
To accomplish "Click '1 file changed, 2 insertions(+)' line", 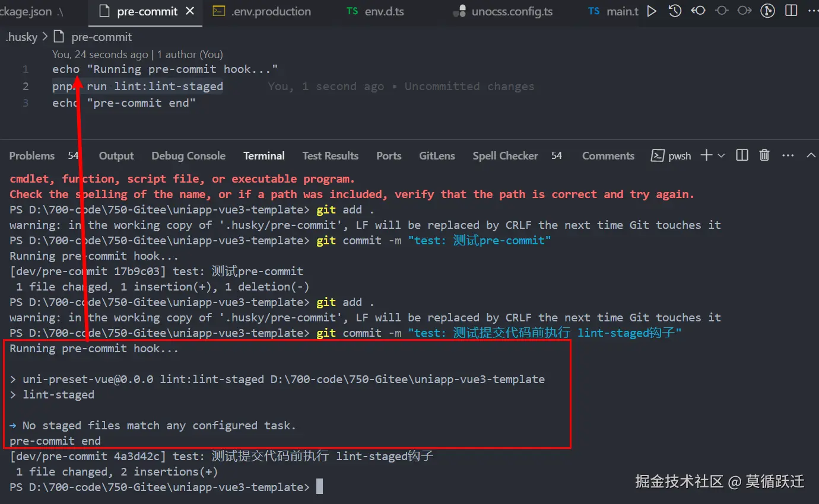I will coord(117,472).
